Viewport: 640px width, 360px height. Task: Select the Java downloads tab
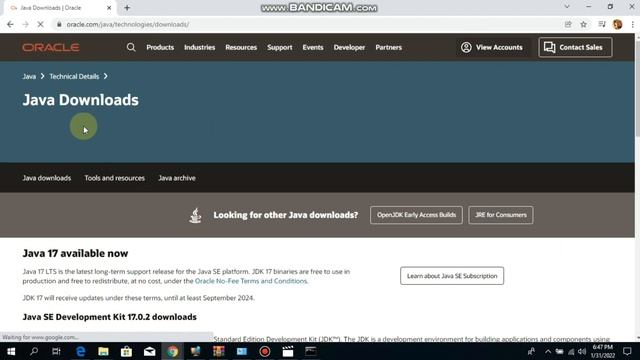pos(47,178)
